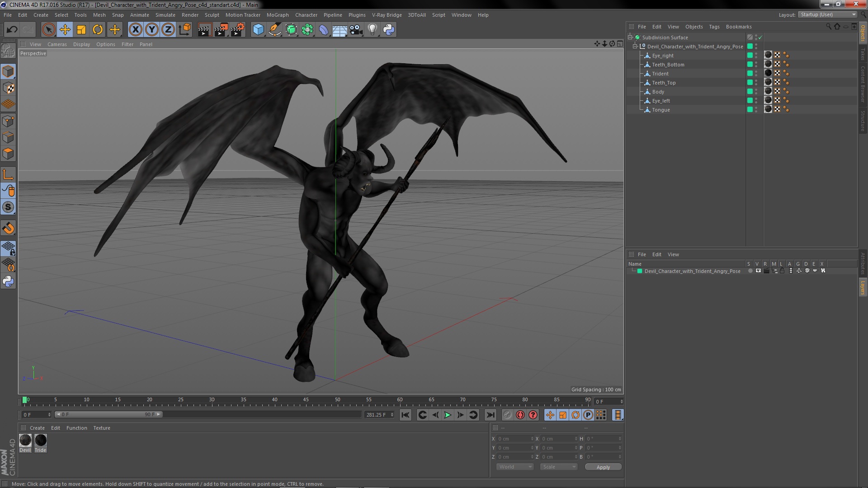Add a Subdivision Surface generator
This screenshot has height=488, width=868.
(291, 30)
